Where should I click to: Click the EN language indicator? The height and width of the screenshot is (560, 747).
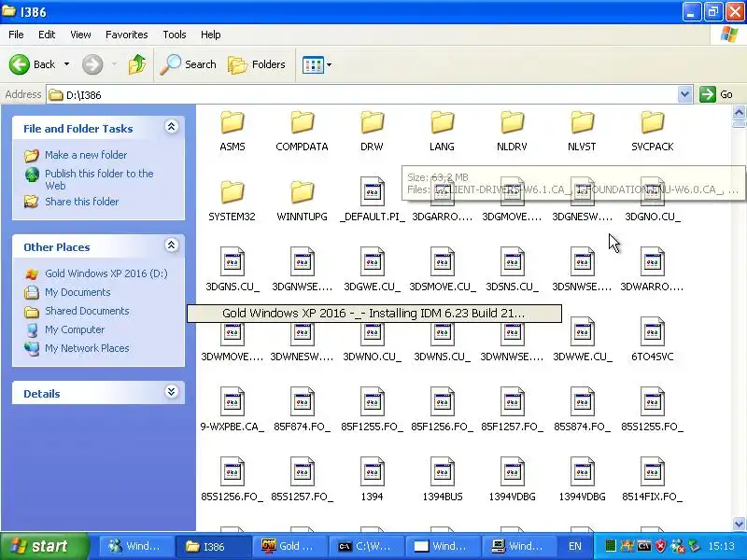pos(575,546)
